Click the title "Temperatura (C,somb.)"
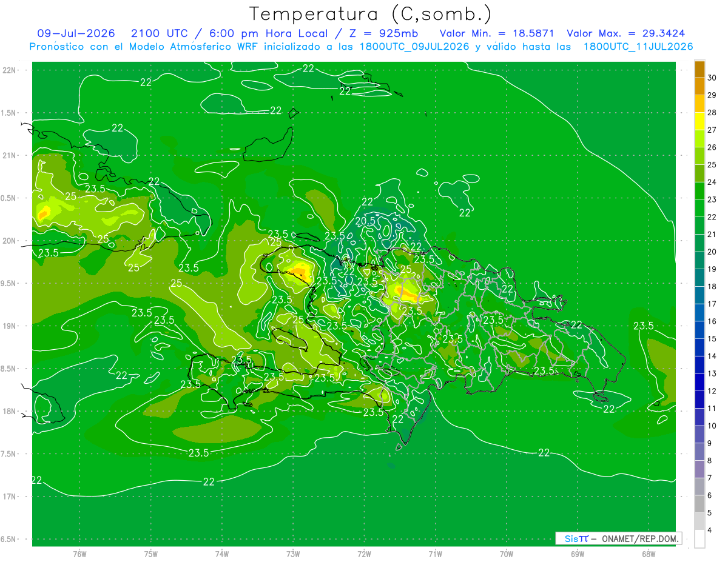The image size is (728, 562). click(x=371, y=14)
